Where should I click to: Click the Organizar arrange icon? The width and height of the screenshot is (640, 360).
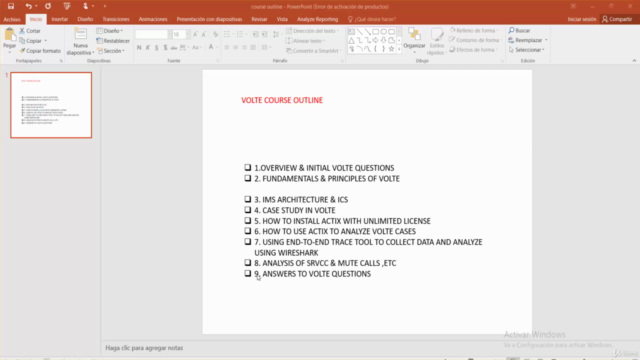tap(414, 35)
